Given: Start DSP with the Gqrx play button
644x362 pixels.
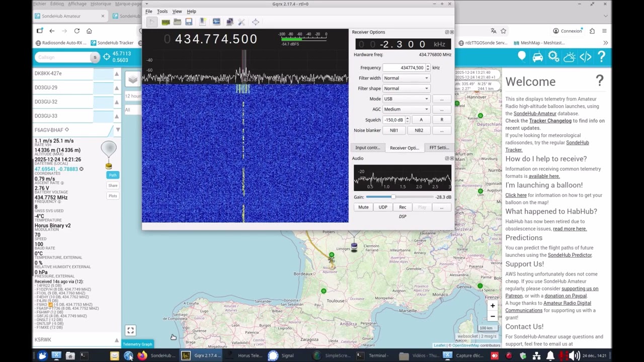Looking at the screenshot, I should pos(151,22).
